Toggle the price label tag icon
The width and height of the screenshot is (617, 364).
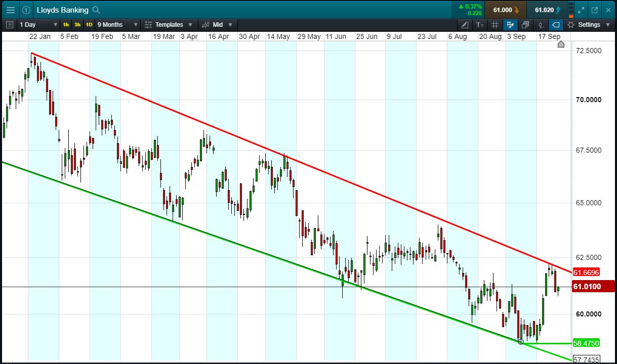point(556,24)
